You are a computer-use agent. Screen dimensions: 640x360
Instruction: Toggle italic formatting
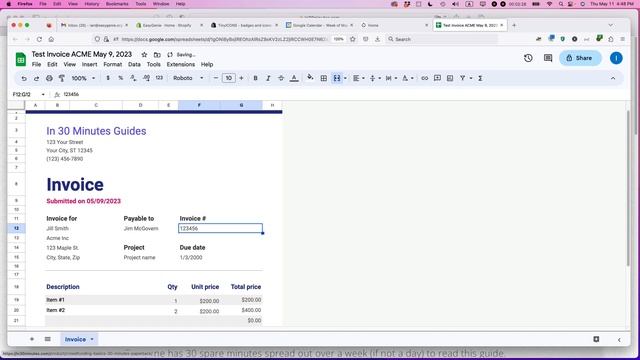[x=268, y=78]
